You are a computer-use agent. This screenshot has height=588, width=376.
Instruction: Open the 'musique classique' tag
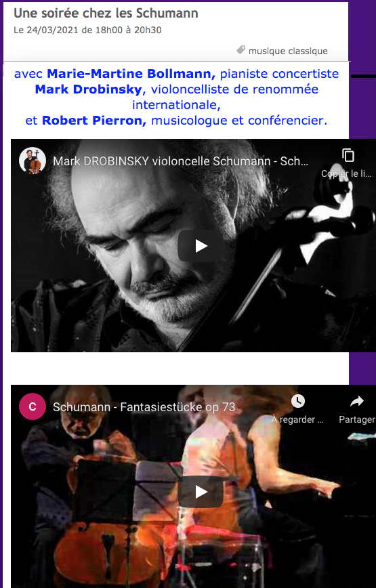(288, 51)
